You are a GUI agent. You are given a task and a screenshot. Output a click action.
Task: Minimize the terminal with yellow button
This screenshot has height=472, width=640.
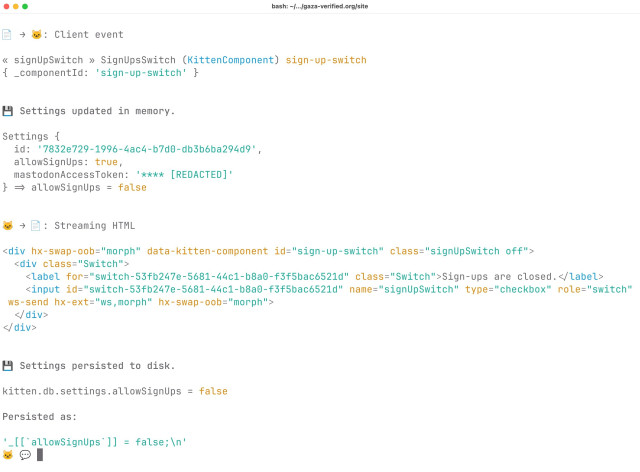pyautogui.click(x=16, y=6)
